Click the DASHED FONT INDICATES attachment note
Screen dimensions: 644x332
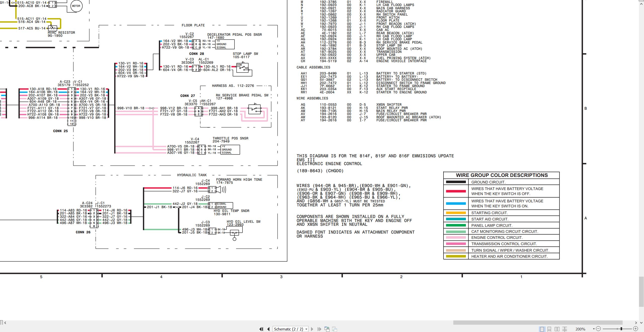click(355, 234)
